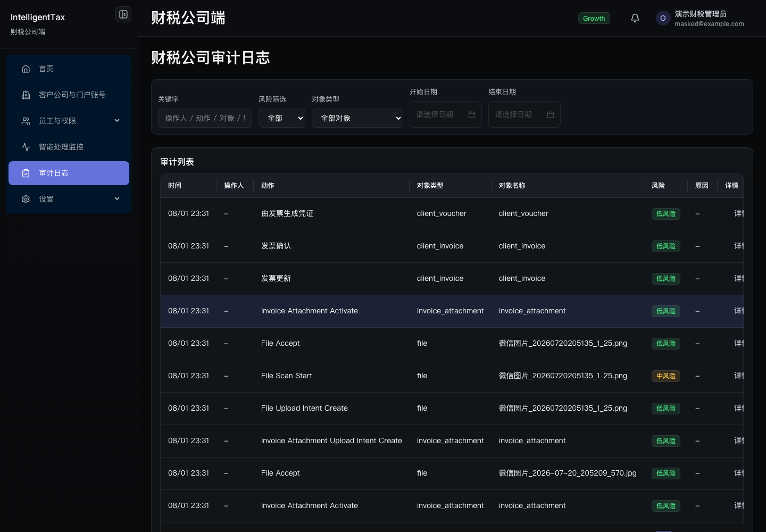
Task: Click the building icon for 客户公司与门户账号
Action: 26,95
